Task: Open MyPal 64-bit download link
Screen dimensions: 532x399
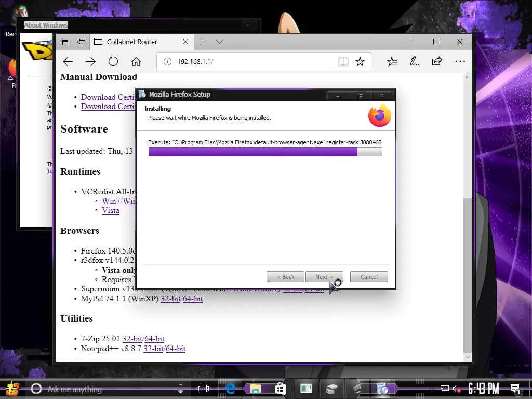Action: click(193, 299)
